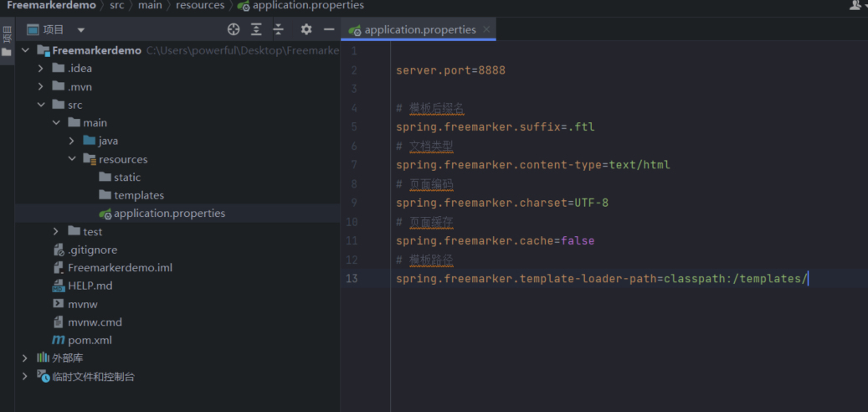Click the locate-in-project target icon
868x412 pixels.
point(234,29)
